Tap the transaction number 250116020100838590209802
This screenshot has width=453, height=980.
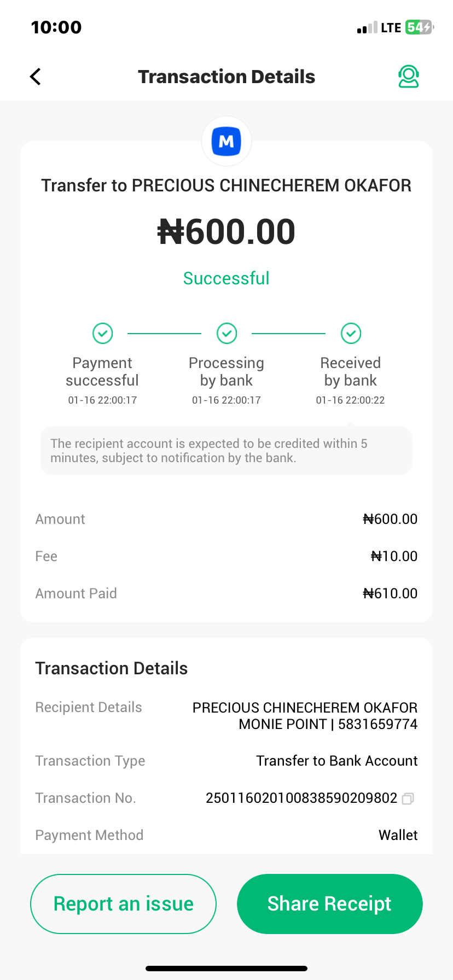301,798
